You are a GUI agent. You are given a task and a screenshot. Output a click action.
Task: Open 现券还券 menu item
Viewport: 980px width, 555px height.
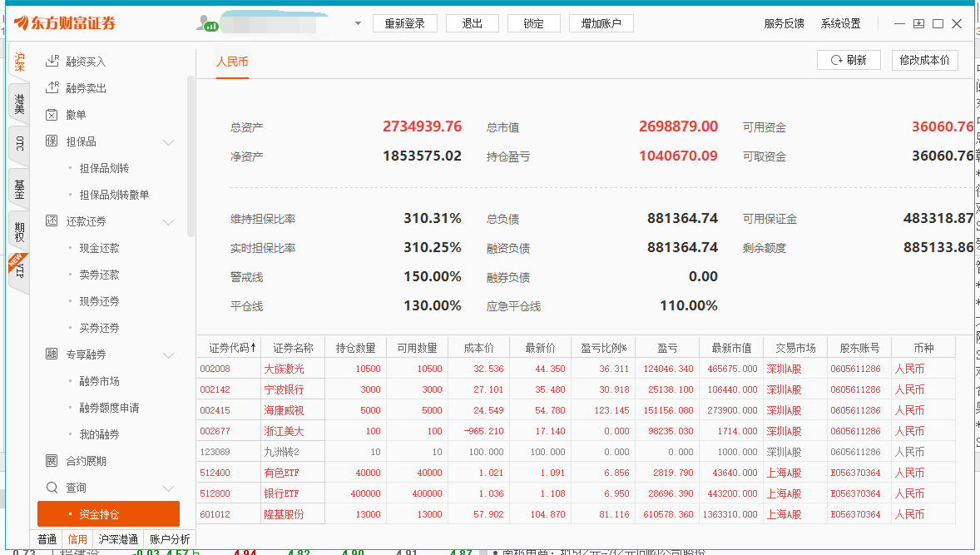coord(99,300)
